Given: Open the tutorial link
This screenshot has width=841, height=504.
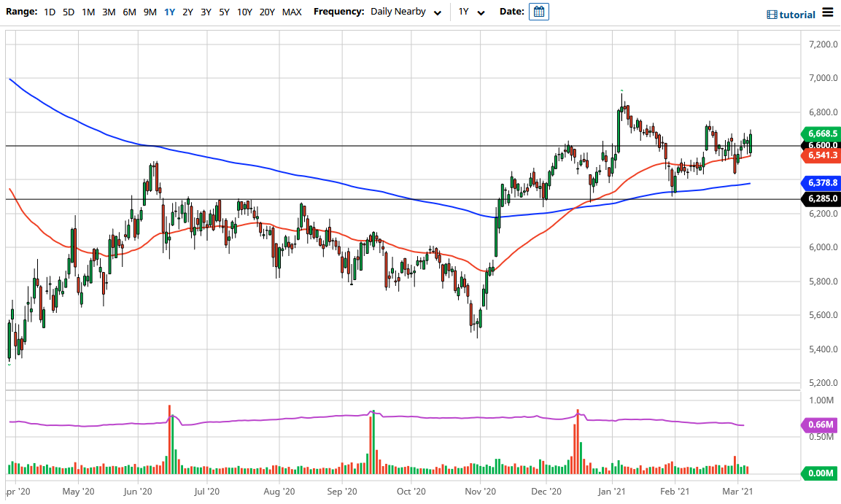Looking at the screenshot, I should [797, 15].
